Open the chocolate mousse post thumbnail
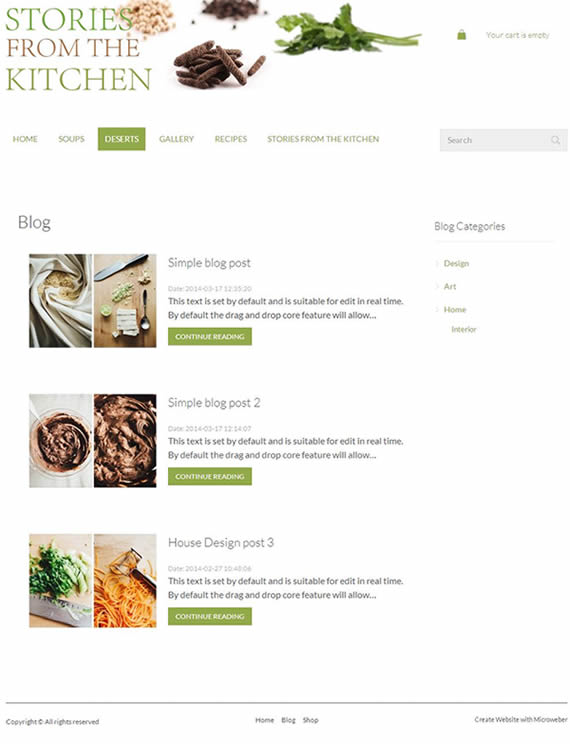Image resolution: width=570 pixels, height=744 pixels. pyautogui.click(x=93, y=441)
